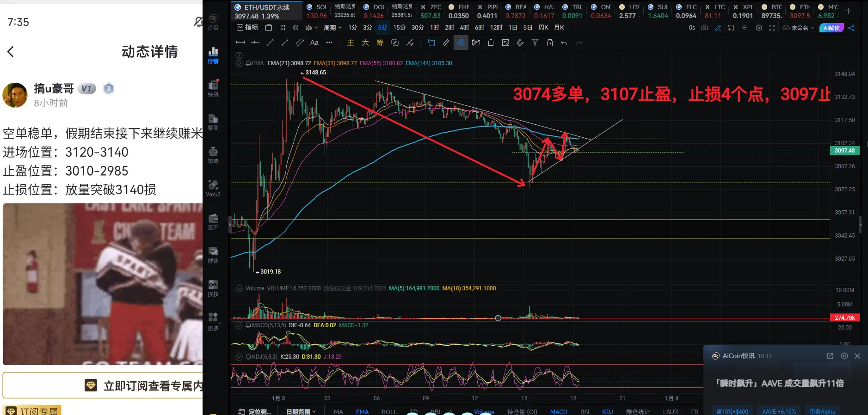Open the 行情 market sidebar icon
The width and height of the screenshot is (868, 415).
[x=213, y=55]
